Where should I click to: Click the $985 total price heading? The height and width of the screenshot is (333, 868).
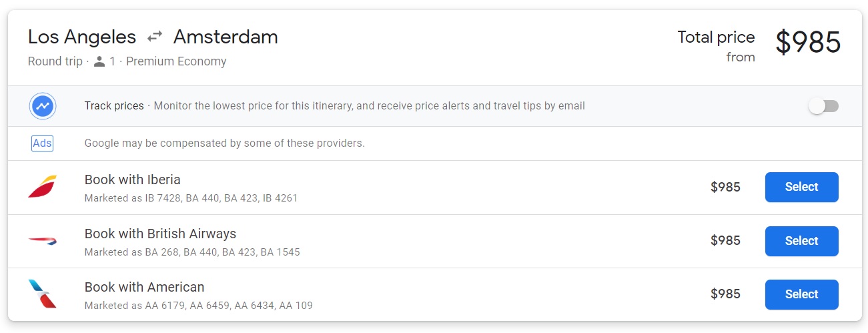point(808,43)
